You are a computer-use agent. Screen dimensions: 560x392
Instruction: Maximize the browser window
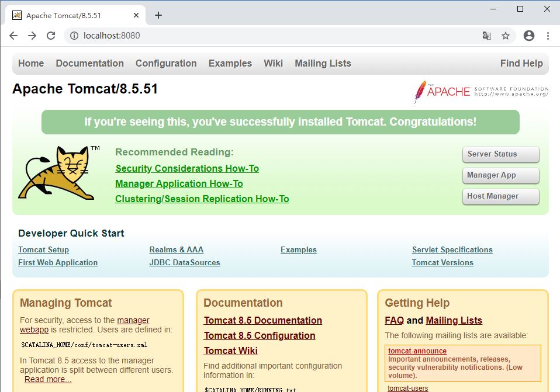(520, 9)
